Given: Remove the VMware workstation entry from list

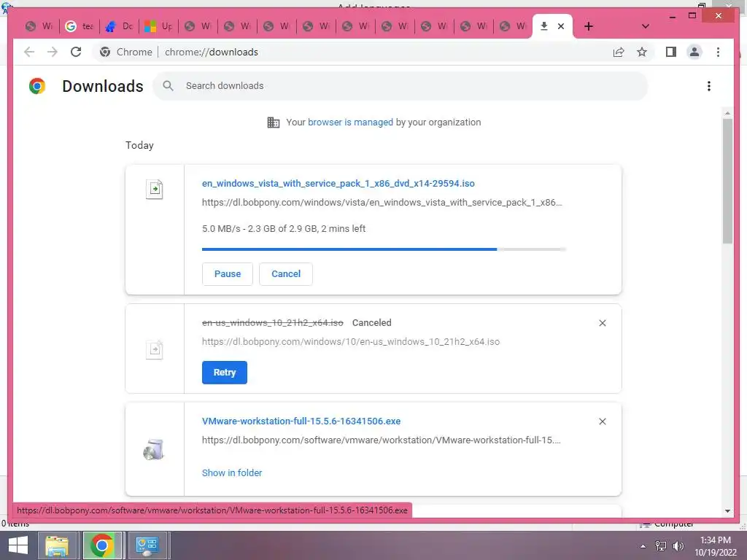Looking at the screenshot, I should 602,421.
